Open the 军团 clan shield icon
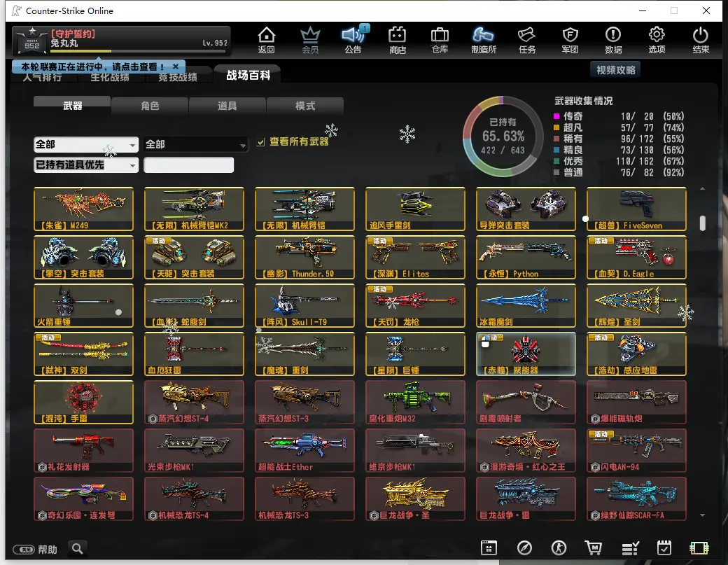 click(570, 40)
